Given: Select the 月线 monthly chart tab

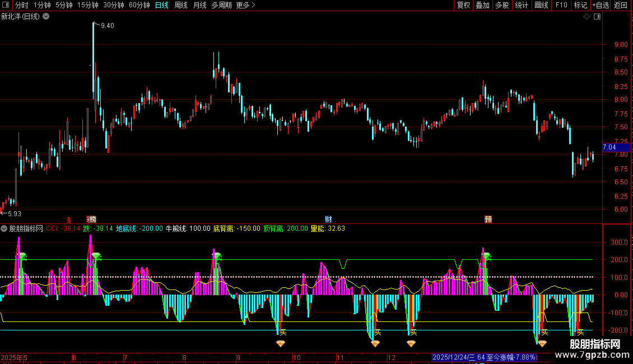Looking at the screenshot, I should pos(199,5).
